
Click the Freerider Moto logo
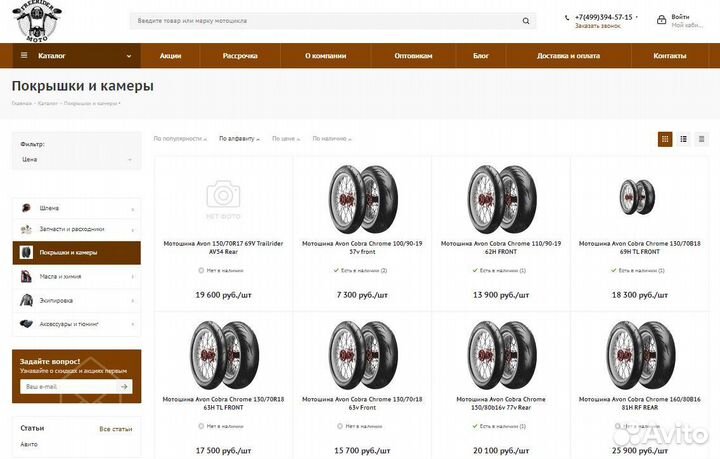click(37, 21)
